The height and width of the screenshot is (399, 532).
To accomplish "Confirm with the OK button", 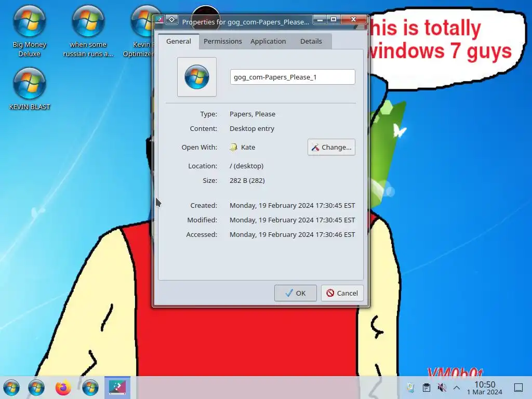I will click(x=296, y=293).
